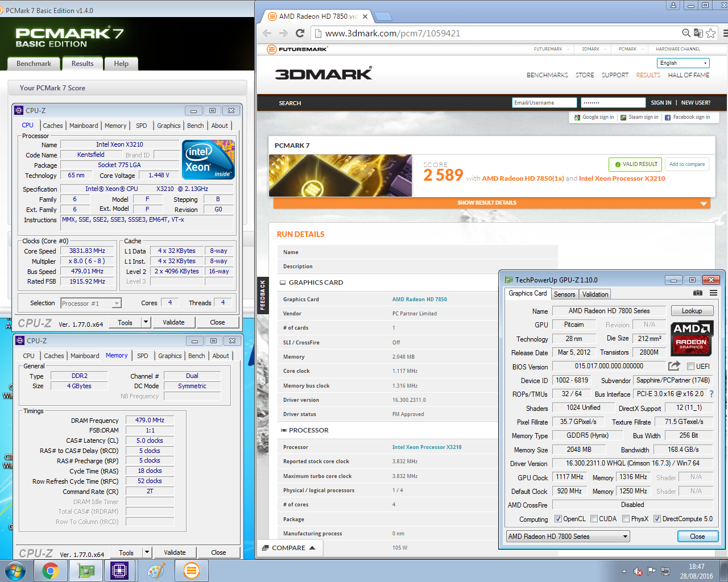This screenshot has height=582, width=728.
Task: Switch to SPD tab in lower CPU-Z
Action: 143,356
